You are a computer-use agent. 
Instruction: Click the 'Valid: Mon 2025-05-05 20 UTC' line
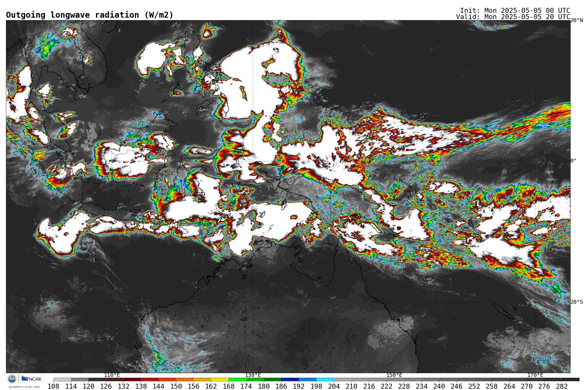(513, 17)
